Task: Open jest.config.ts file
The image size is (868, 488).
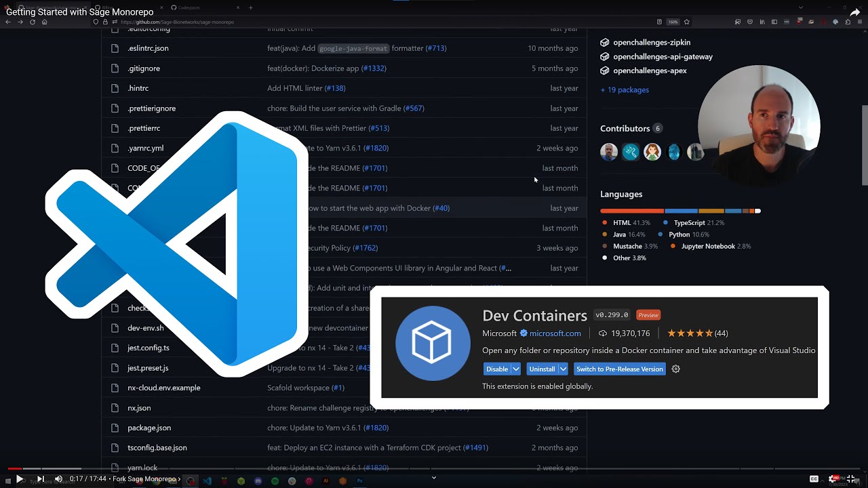Action: [148, 348]
